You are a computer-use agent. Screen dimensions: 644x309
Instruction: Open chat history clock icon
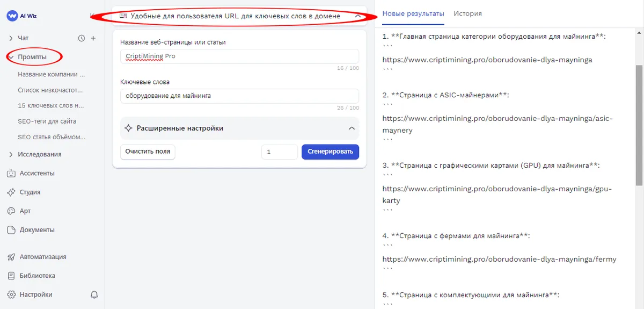[x=82, y=38]
